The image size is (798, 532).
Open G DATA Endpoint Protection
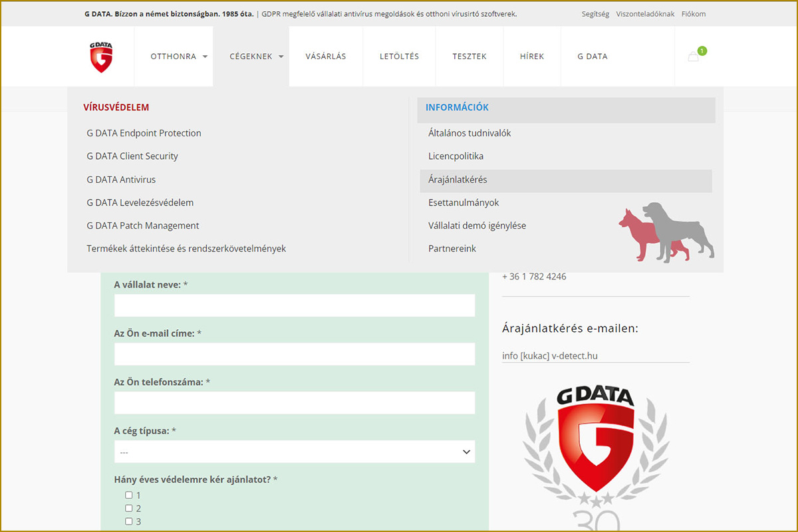(144, 133)
